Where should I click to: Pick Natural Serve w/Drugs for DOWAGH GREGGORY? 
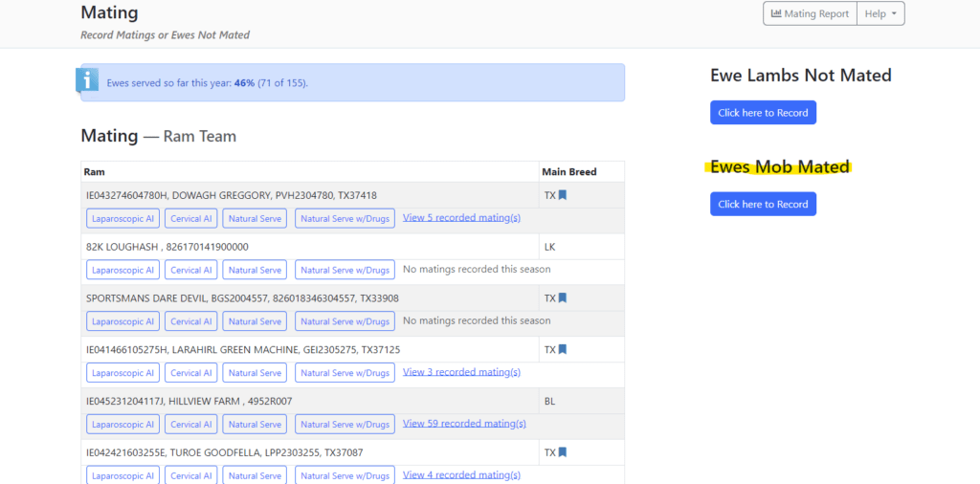[345, 219]
